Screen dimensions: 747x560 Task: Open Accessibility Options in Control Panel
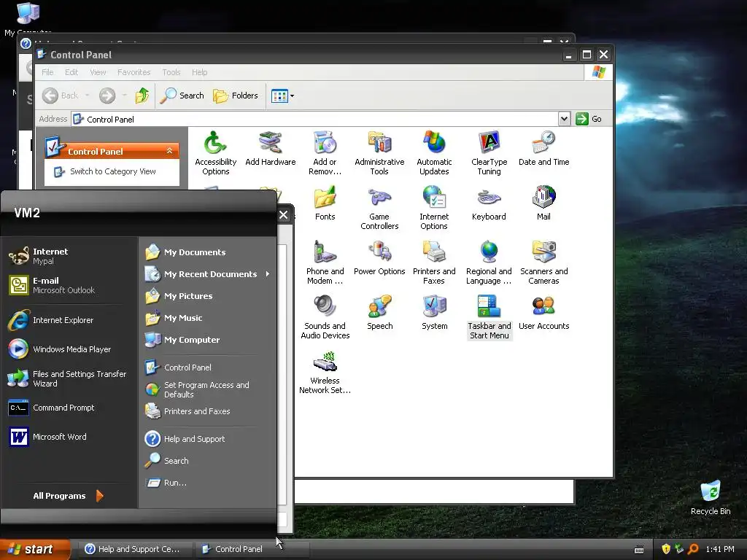coord(215,152)
